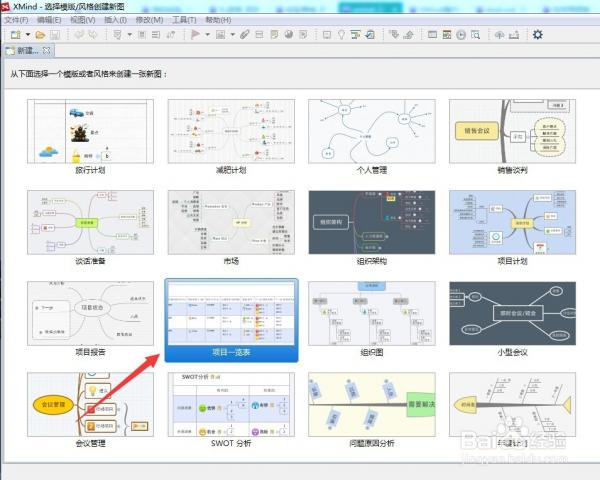This screenshot has height=480, width=600.
Task: Click the 小型会议 label text
Action: point(512,352)
